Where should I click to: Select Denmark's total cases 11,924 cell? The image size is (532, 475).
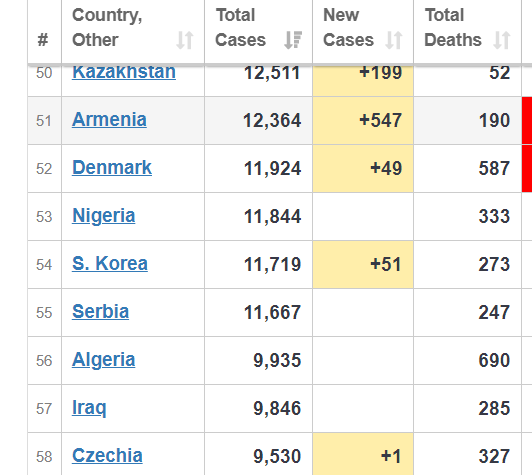pyautogui.click(x=259, y=169)
